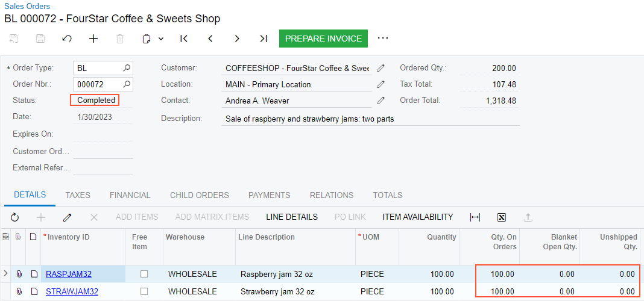Open the Order Type lookup
The image size is (644, 301).
(x=127, y=68)
